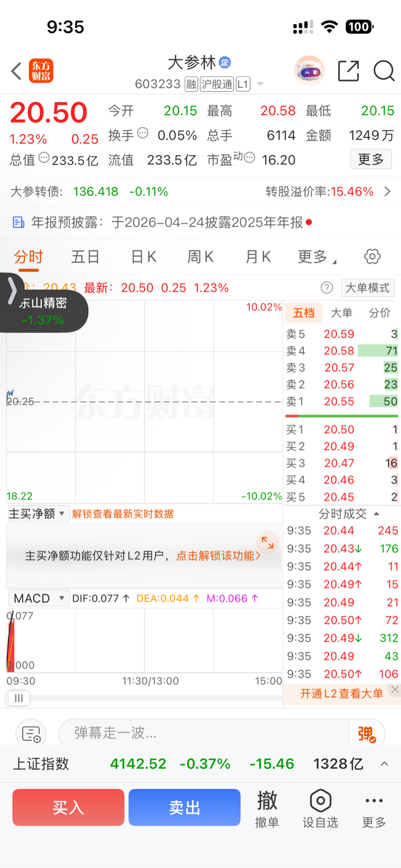Open the robot assistant avatar

coord(309,70)
